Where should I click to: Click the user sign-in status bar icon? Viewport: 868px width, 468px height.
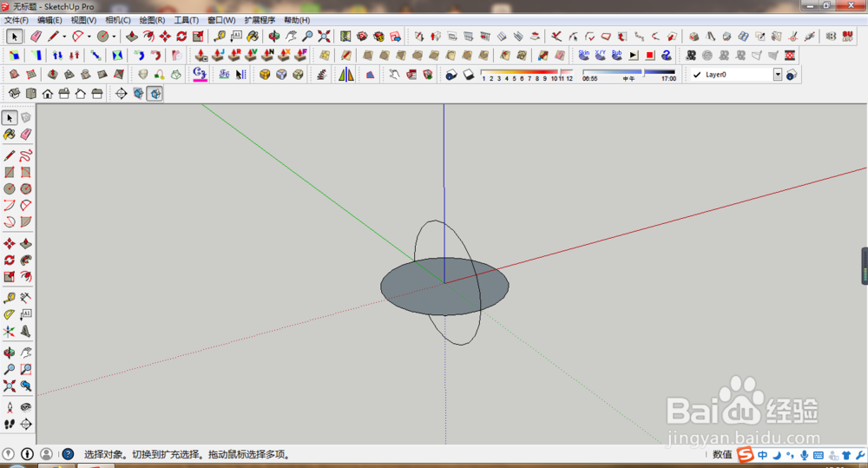[47, 454]
